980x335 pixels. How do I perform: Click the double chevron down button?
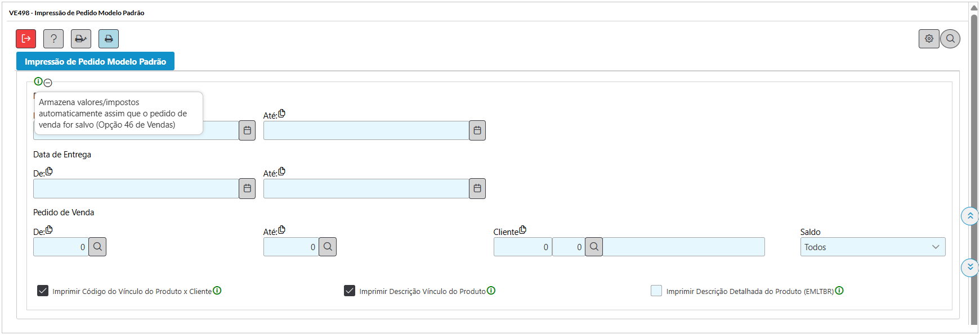[x=970, y=267]
